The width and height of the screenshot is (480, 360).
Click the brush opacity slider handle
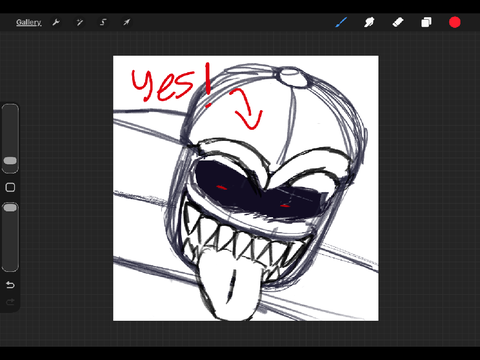tap(10, 208)
